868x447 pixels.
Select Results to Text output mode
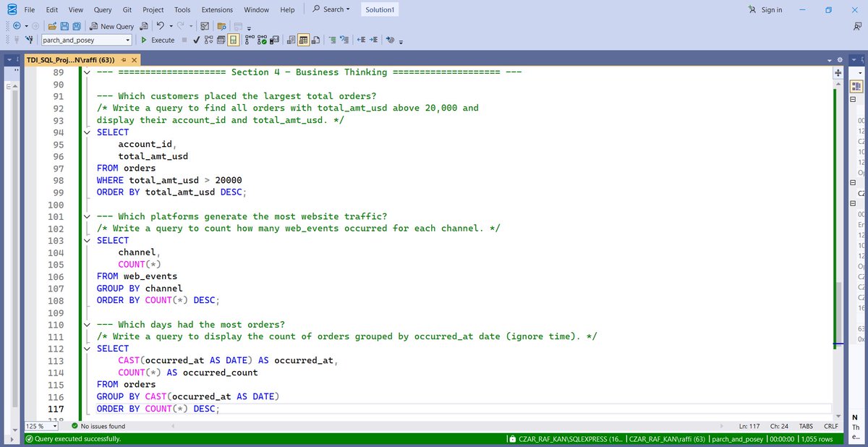pyautogui.click(x=291, y=40)
